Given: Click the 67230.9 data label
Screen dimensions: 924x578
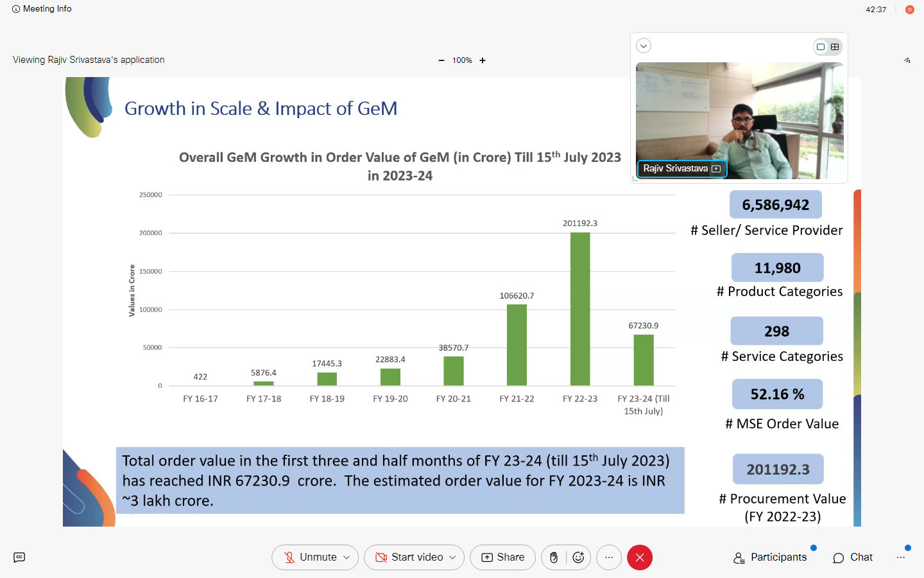Looking at the screenshot, I should (x=644, y=326).
